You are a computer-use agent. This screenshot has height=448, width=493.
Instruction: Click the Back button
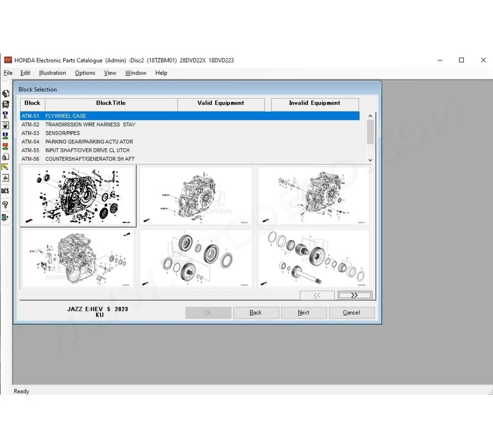click(256, 313)
